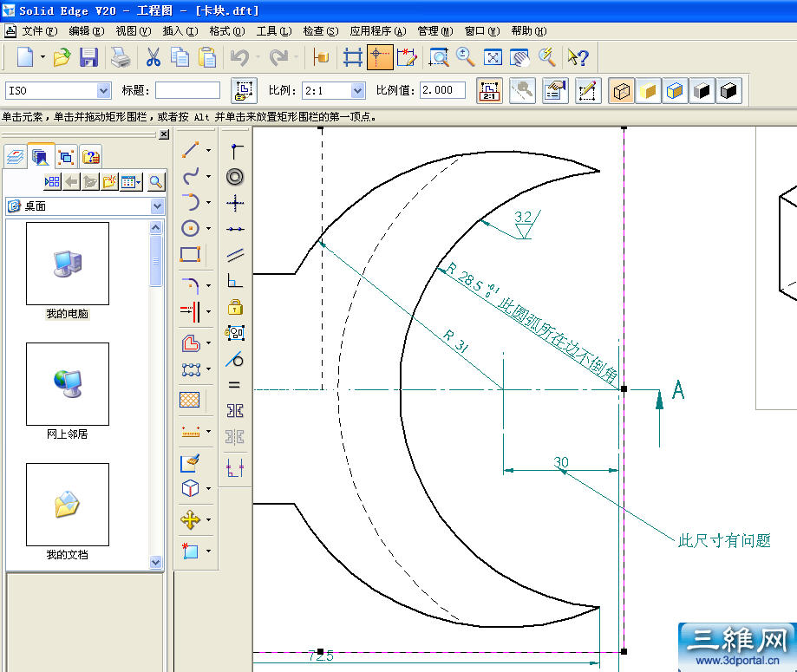The image size is (797, 672).
Task: Click the Fit view icon
Action: (493, 57)
